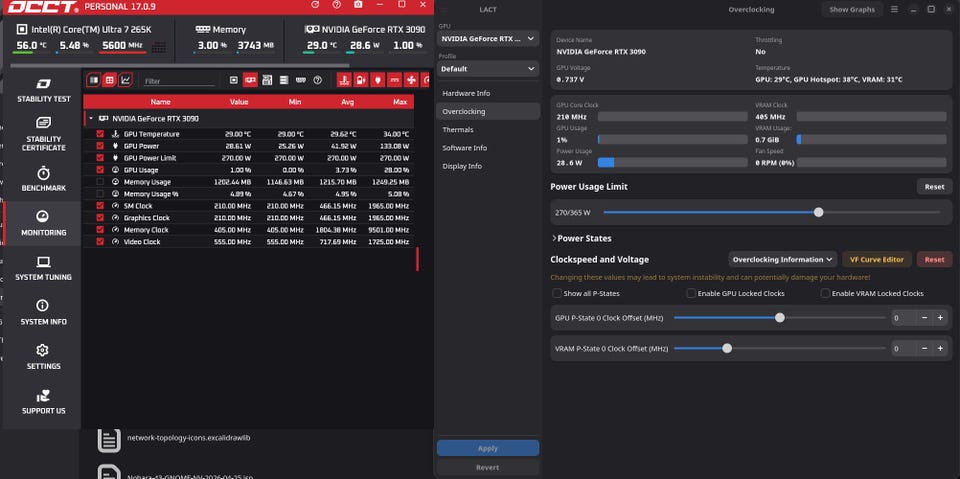
Task: Toggle the fan sensor type filter
Action: pyautogui.click(x=412, y=80)
